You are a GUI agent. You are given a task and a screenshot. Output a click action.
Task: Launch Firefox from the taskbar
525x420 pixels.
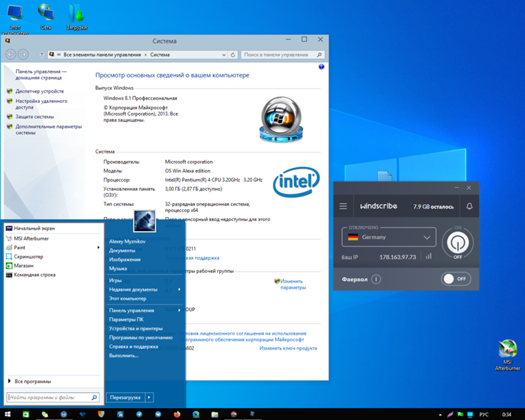(177, 414)
